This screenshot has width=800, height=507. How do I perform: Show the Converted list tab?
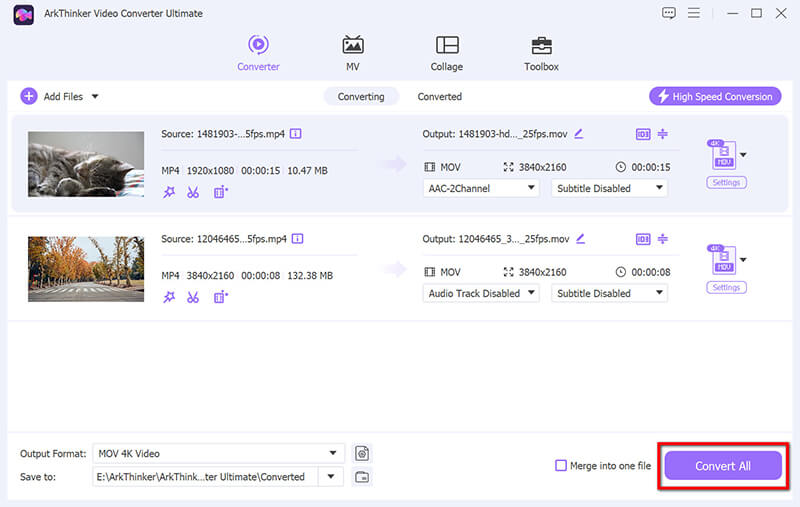click(439, 96)
